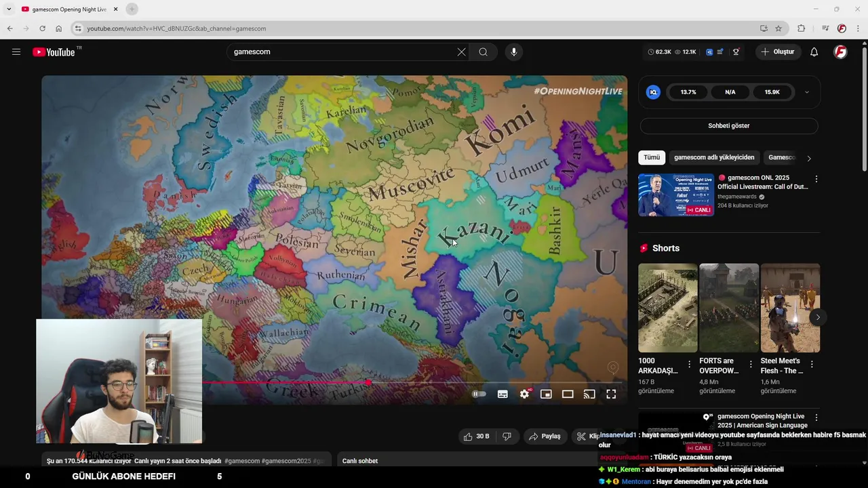Open the Steel Meet's Flesh short thumbnail
868x488 pixels.
pos(790,308)
